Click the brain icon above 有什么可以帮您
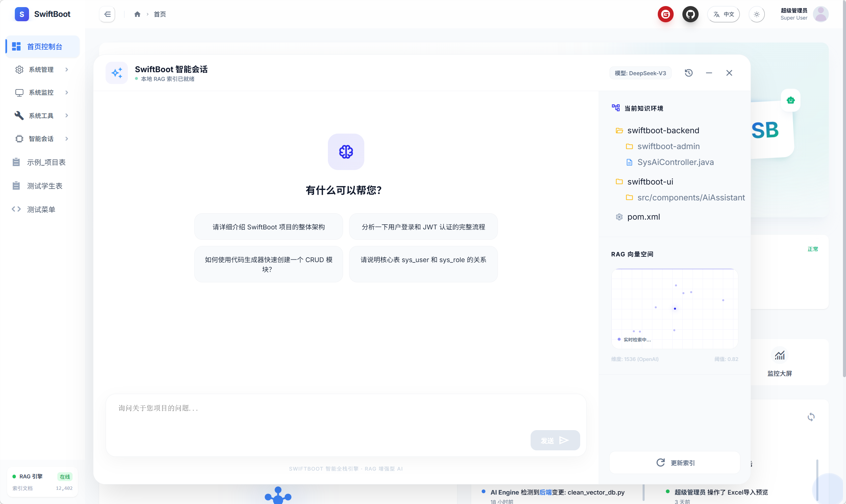Image resolution: width=846 pixels, height=504 pixels. point(346,151)
